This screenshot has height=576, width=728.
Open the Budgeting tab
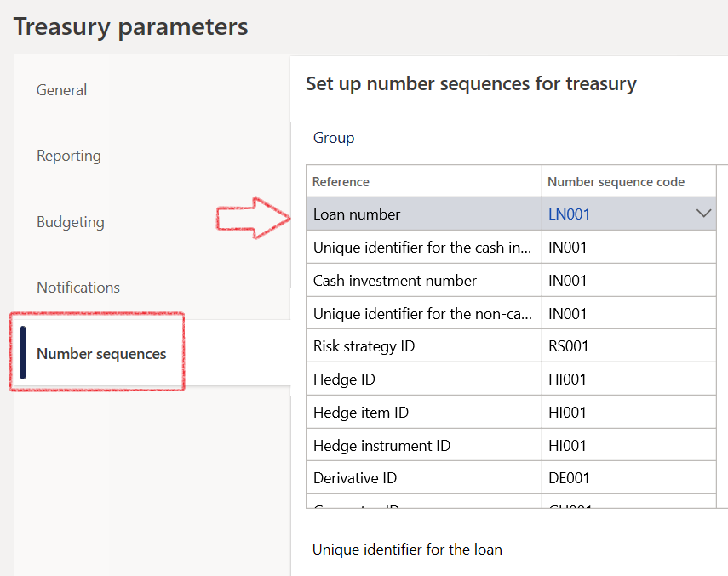(x=71, y=222)
